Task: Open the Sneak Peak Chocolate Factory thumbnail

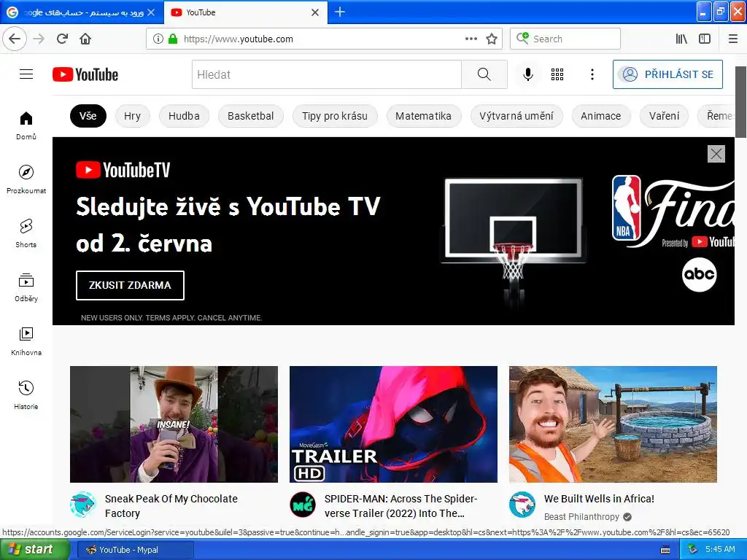Action: point(174,424)
